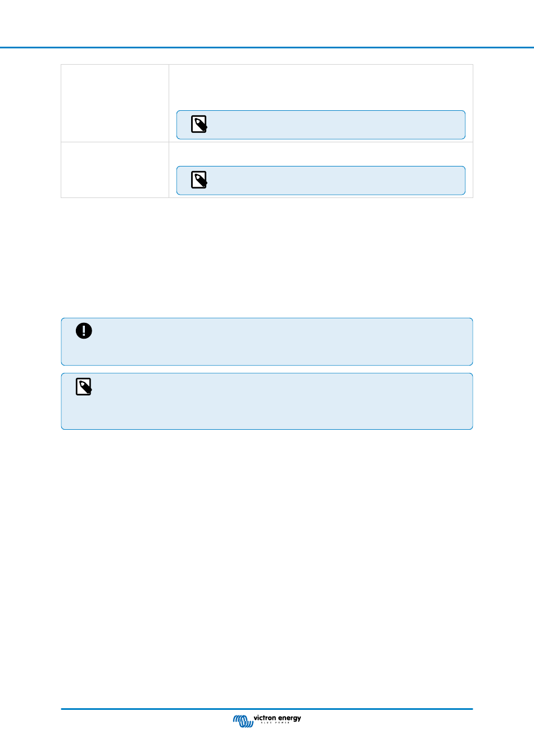Click the note icon in the second table row
534x756 pixels.
pos(199,180)
